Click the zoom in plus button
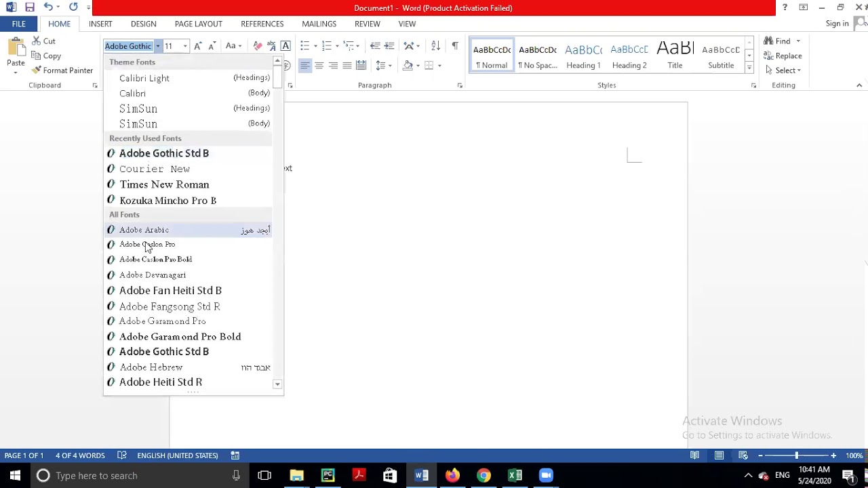 [x=833, y=455]
